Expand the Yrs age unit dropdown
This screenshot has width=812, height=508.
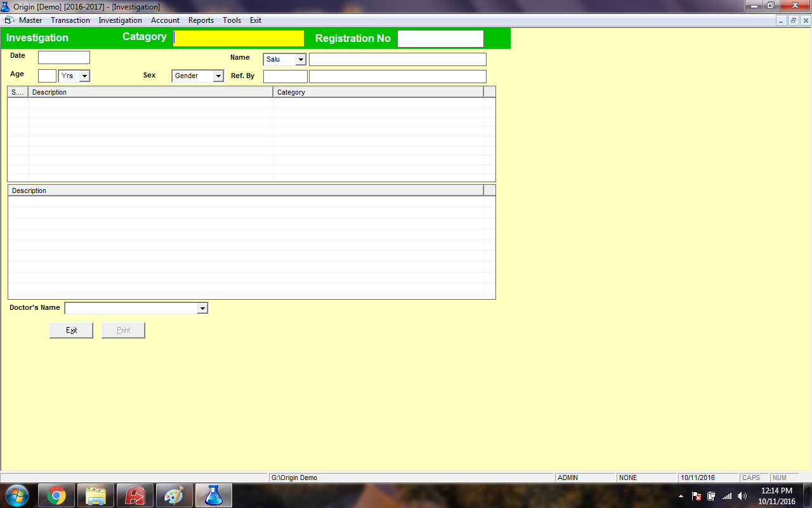tap(84, 76)
